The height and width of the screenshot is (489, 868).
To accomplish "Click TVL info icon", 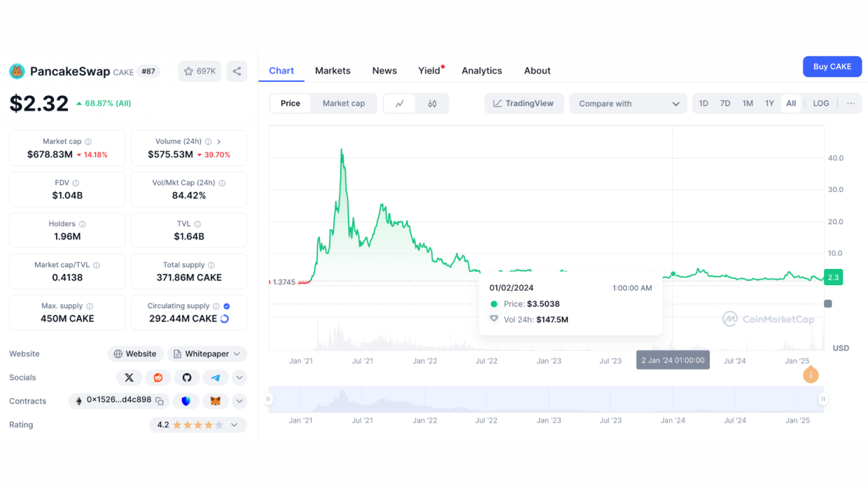I will [x=198, y=224].
